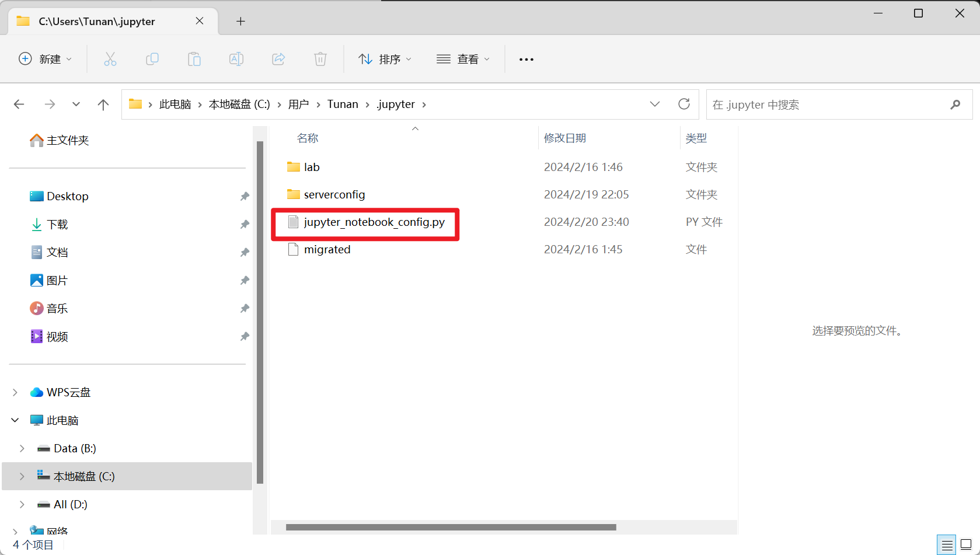This screenshot has width=980, height=555.
Task: Refresh the folder view
Action: tap(684, 104)
